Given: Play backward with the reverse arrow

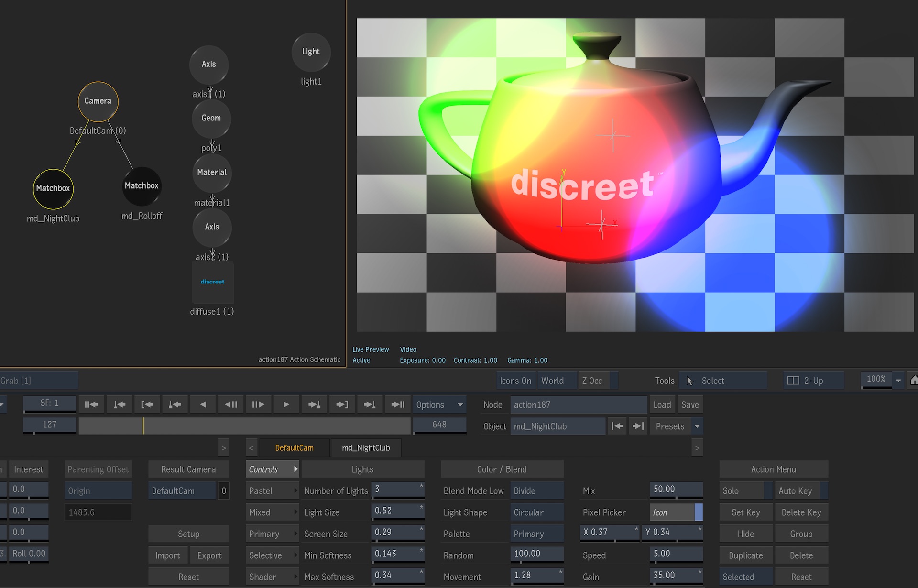Looking at the screenshot, I should 203,404.
